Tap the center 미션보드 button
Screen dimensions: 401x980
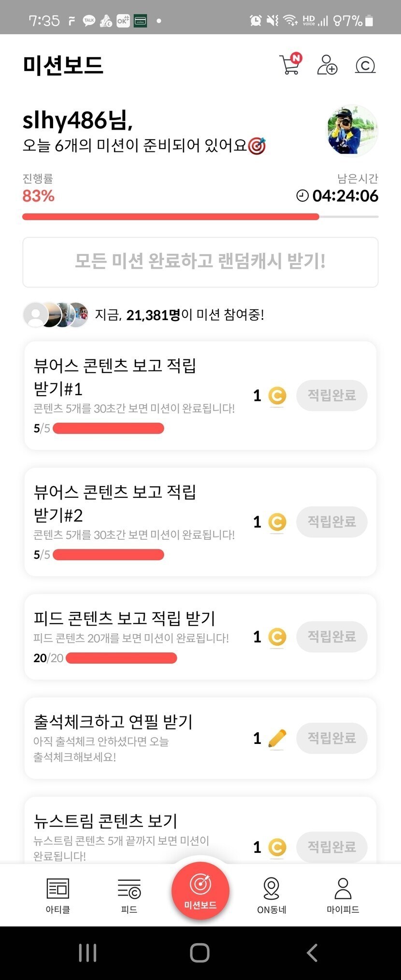200,891
